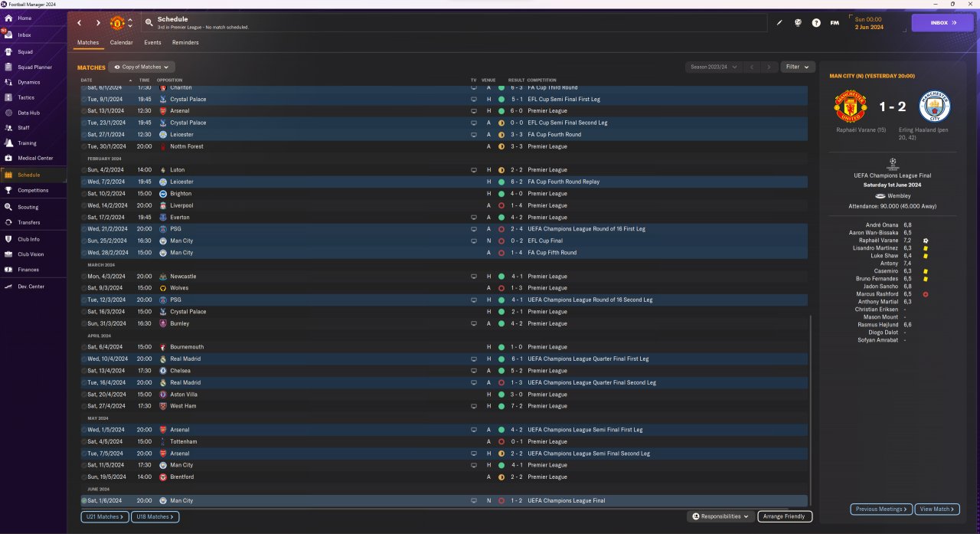Tick checkbox for Wed 14/2/2024 Liverpool match
The image size is (980, 534).
85,205
